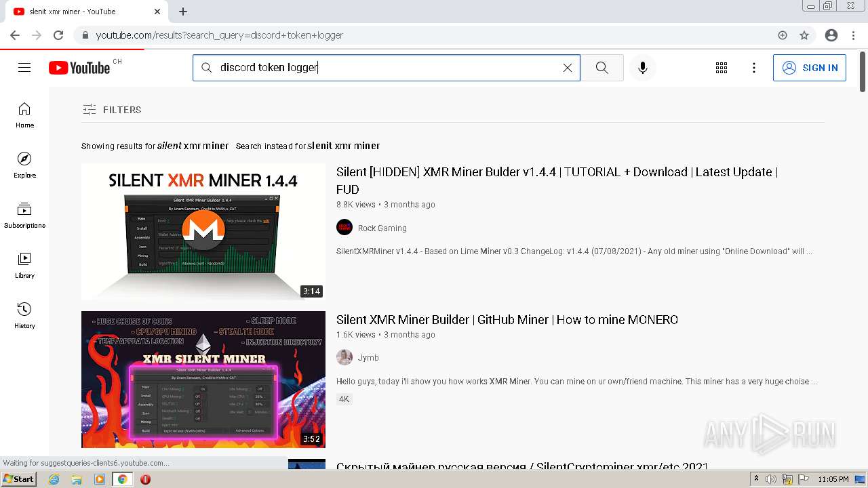Show hidden tray icons arrow

pos(756,479)
